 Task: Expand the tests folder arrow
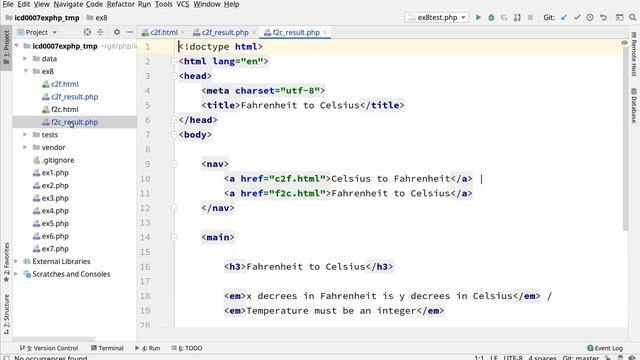click(25, 134)
